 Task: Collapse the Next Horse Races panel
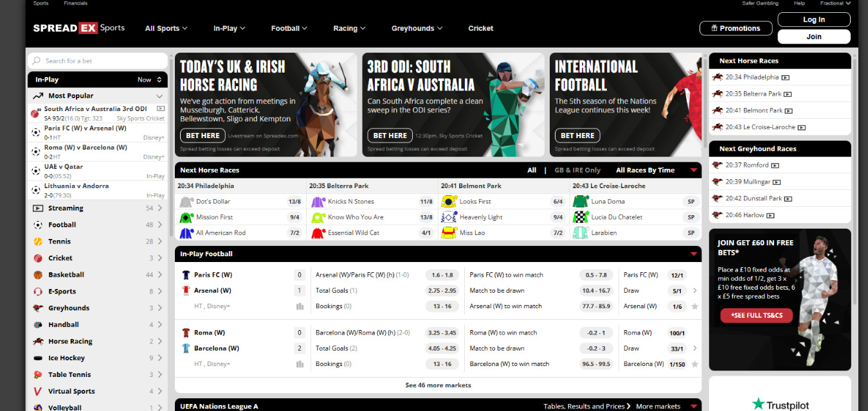[694, 170]
